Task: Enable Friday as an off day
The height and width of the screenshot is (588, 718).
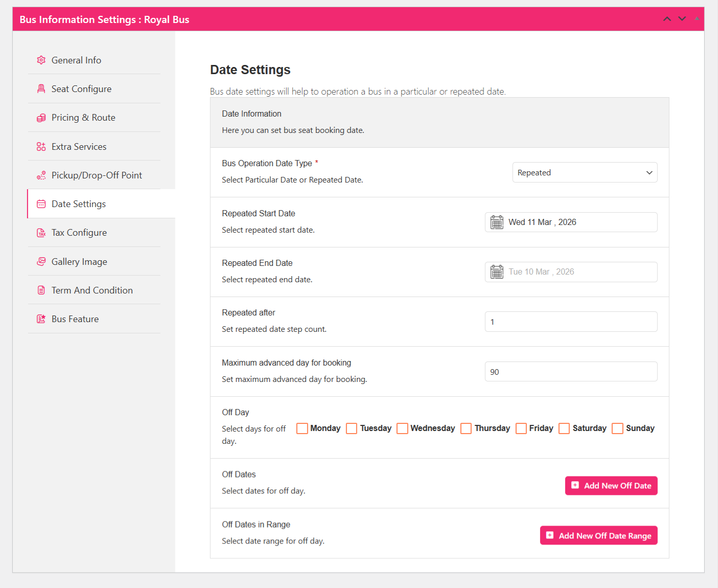Action: (x=521, y=428)
